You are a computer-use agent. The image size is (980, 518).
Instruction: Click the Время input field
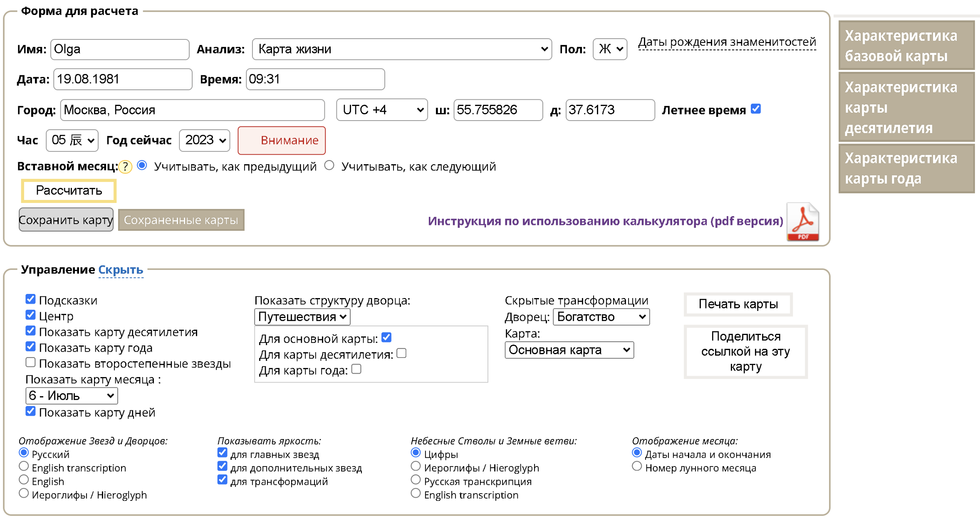click(315, 79)
